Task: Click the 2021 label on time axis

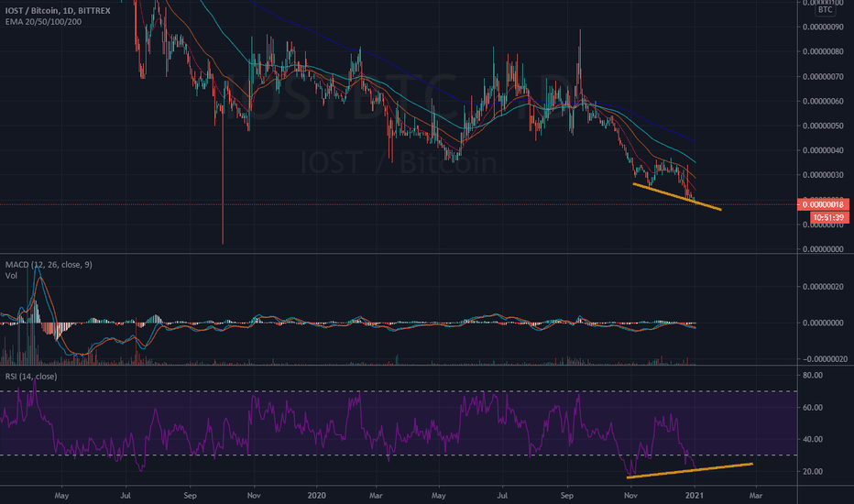Action: (x=695, y=495)
